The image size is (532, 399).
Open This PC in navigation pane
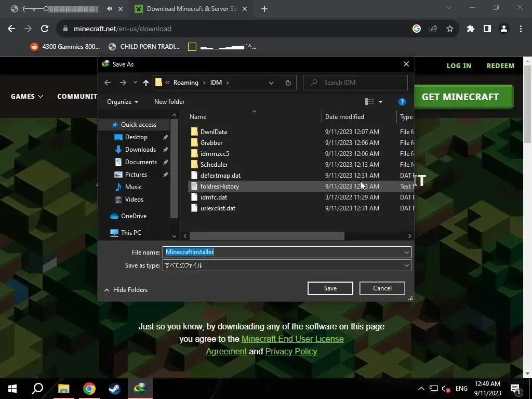point(131,232)
